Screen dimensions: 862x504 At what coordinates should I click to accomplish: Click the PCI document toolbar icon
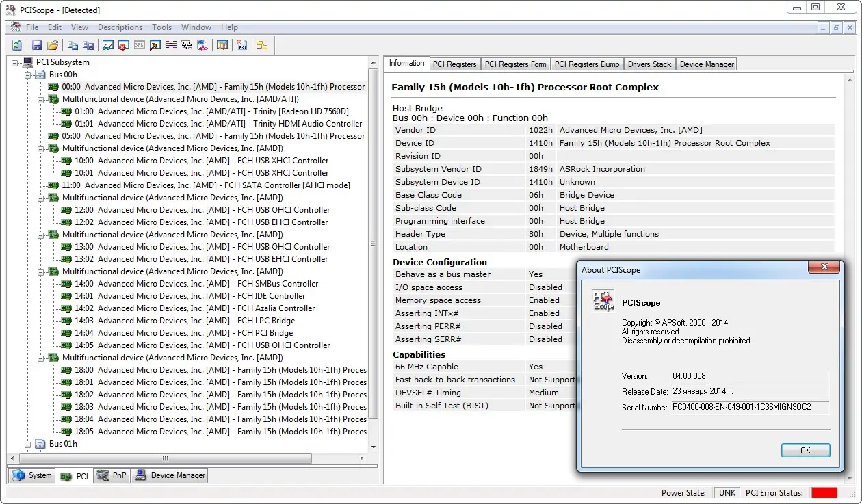coord(242,45)
